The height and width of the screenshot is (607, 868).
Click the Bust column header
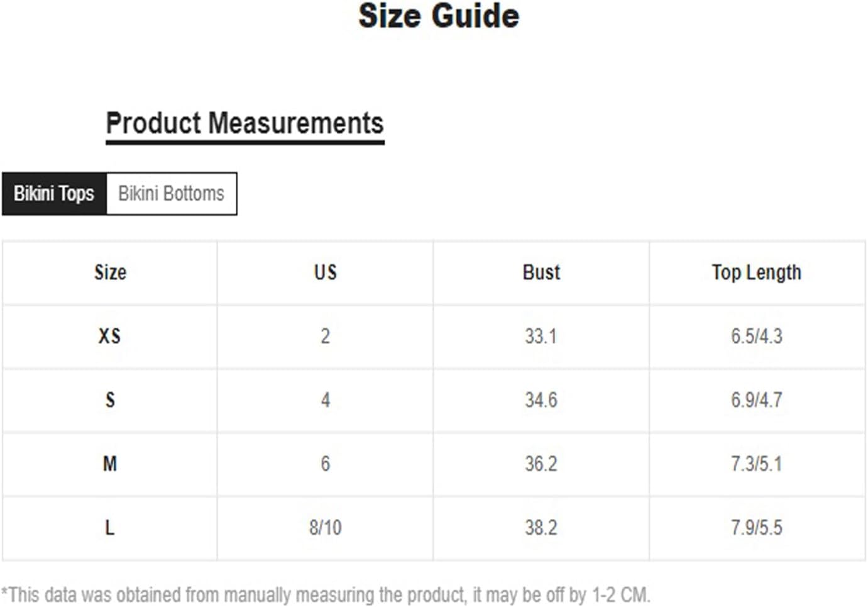click(541, 272)
